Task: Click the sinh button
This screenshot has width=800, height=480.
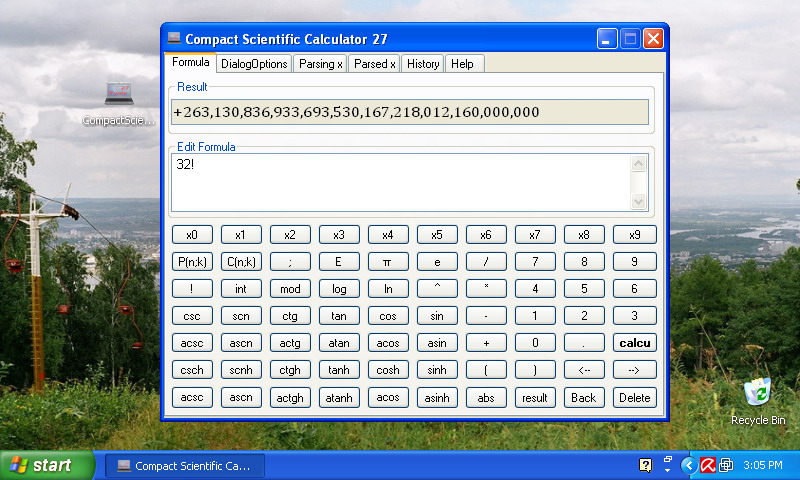Action: point(437,370)
